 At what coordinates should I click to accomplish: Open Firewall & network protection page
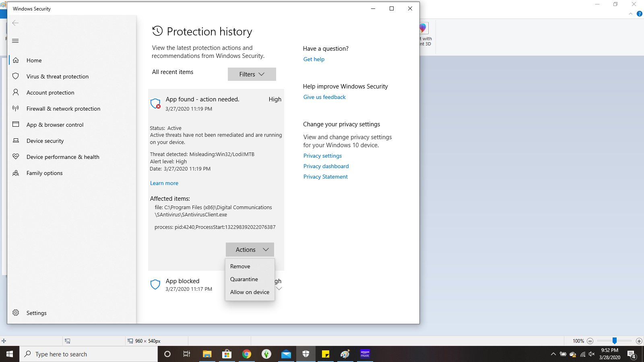point(72,109)
